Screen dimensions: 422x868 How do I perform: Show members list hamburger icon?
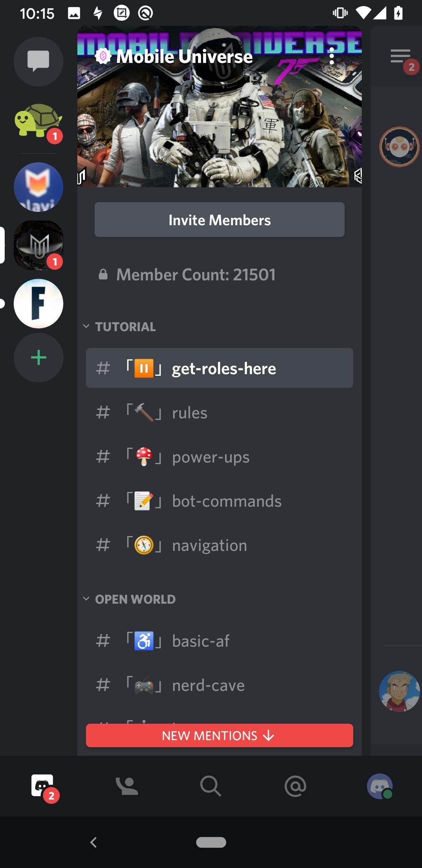click(x=401, y=56)
